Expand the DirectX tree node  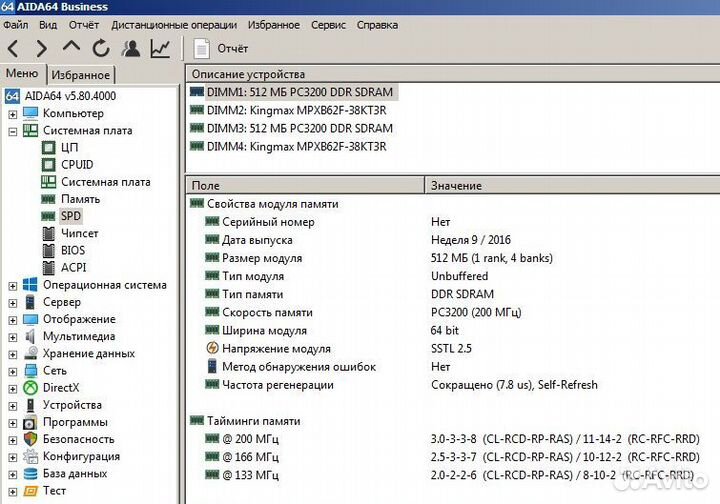(13, 389)
